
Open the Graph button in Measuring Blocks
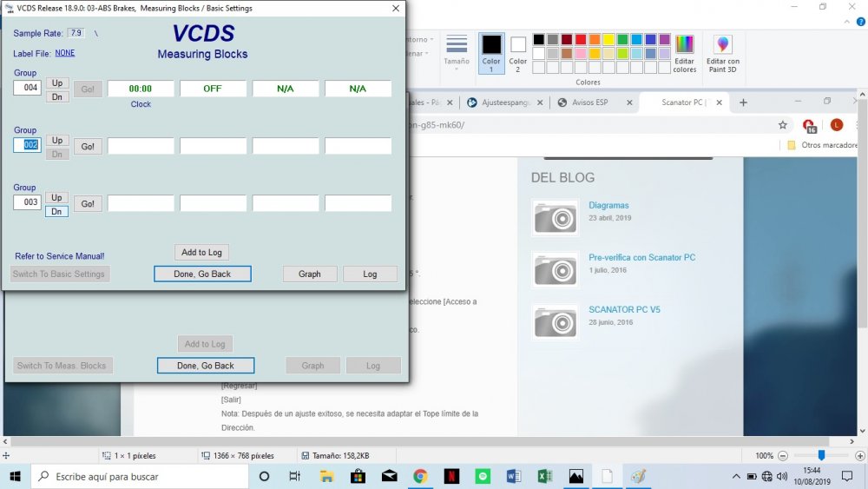pos(310,274)
